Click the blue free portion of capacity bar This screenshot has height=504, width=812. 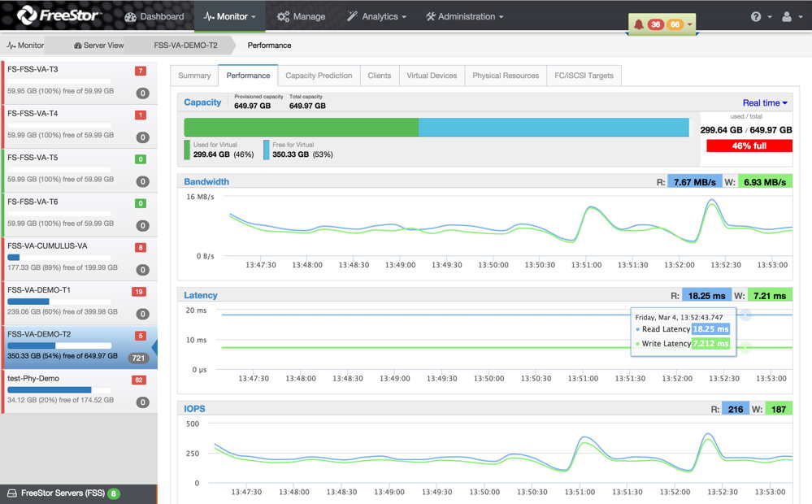click(554, 128)
